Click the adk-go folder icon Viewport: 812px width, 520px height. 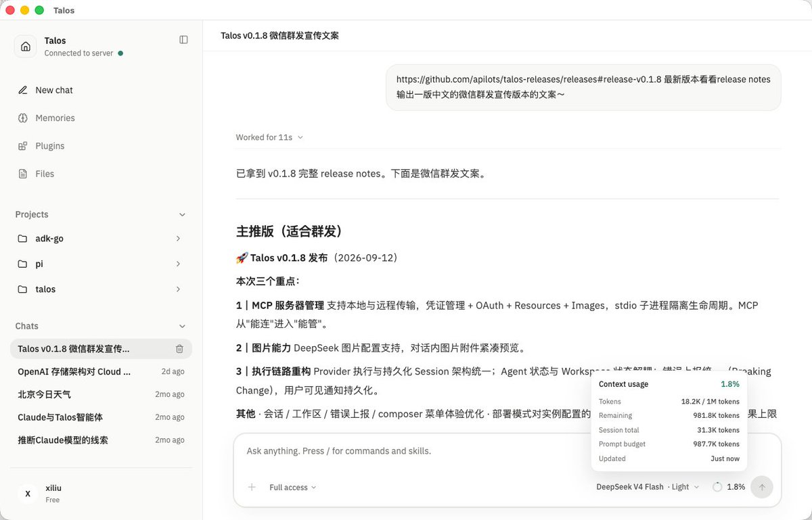coord(23,238)
